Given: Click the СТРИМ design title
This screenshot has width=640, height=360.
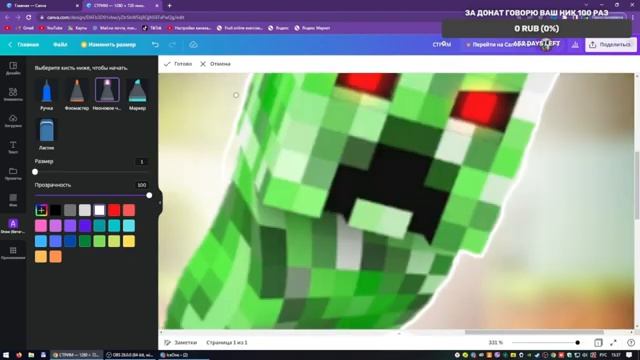Looking at the screenshot, I should (x=442, y=44).
